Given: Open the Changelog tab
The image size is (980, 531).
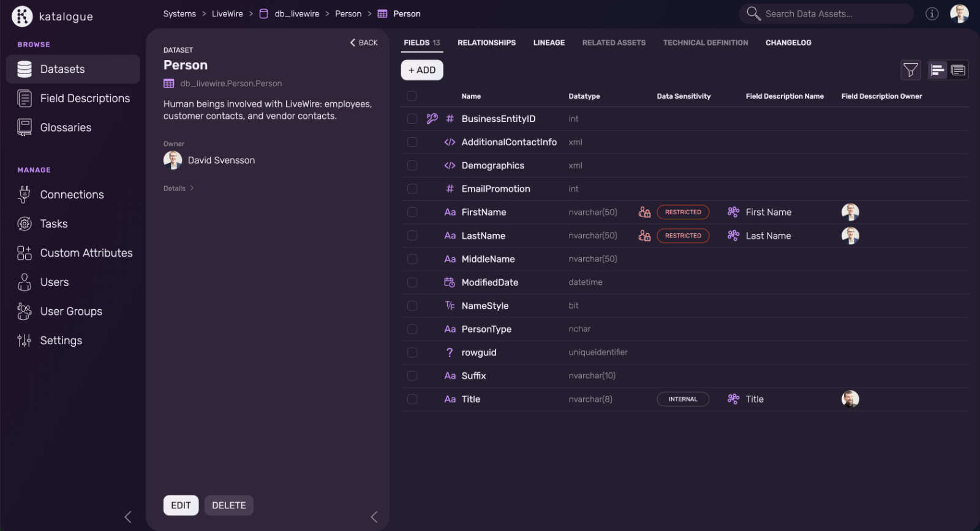Looking at the screenshot, I should [788, 43].
